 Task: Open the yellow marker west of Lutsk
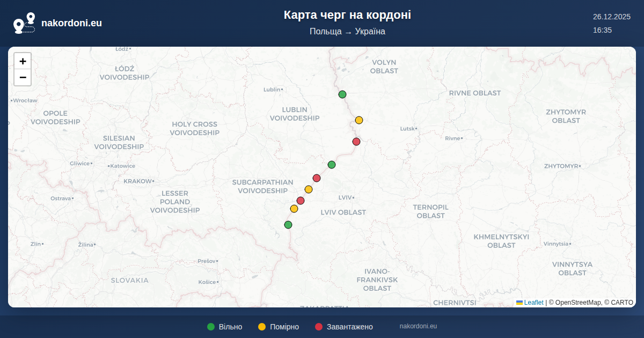tap(359, 120)
